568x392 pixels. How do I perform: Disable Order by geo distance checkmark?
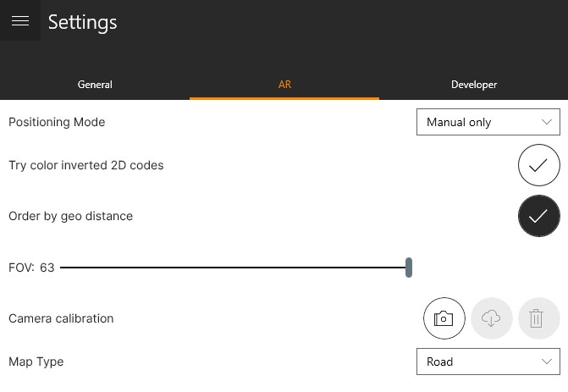click(538, 216)
